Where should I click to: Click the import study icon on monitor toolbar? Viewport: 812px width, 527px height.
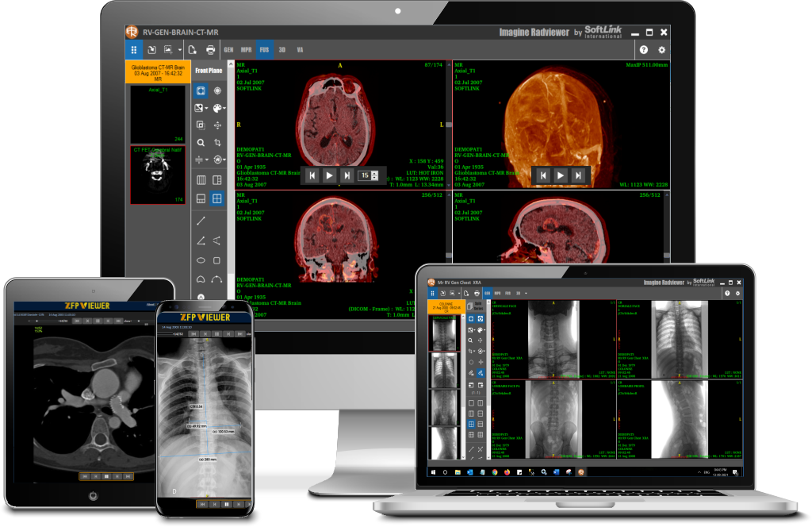151,50
